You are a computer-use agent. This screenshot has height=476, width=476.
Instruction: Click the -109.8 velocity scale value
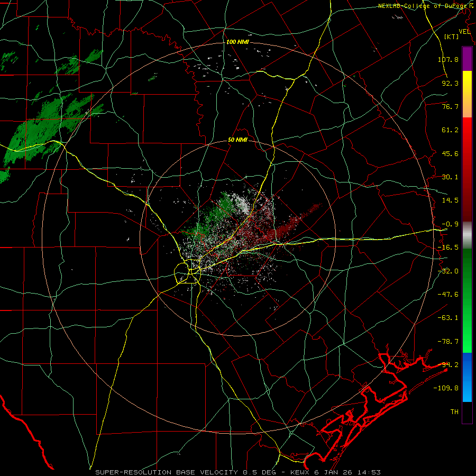click(446, 388)
